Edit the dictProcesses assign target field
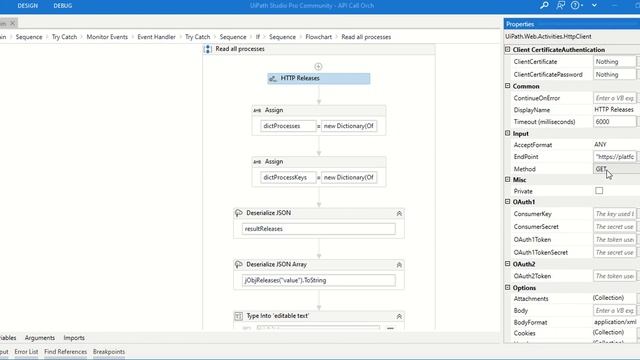640x360 pixels. [288, 126]
